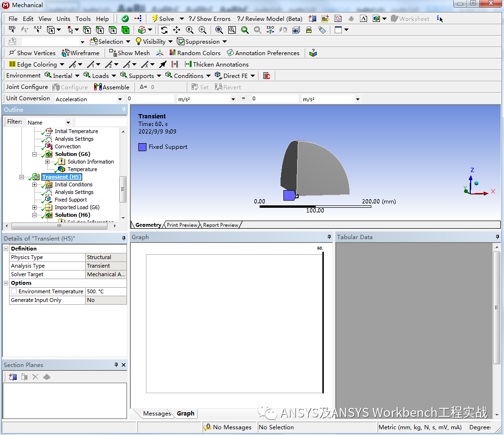Open the Units menu
This screenshot has height=435, width=504.
[x=63, y=19]
